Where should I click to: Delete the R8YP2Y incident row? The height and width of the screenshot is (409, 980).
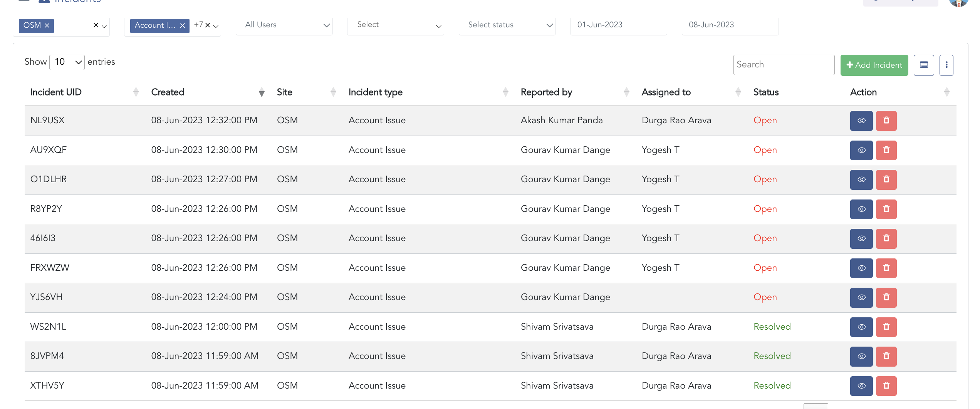point(886,209)
